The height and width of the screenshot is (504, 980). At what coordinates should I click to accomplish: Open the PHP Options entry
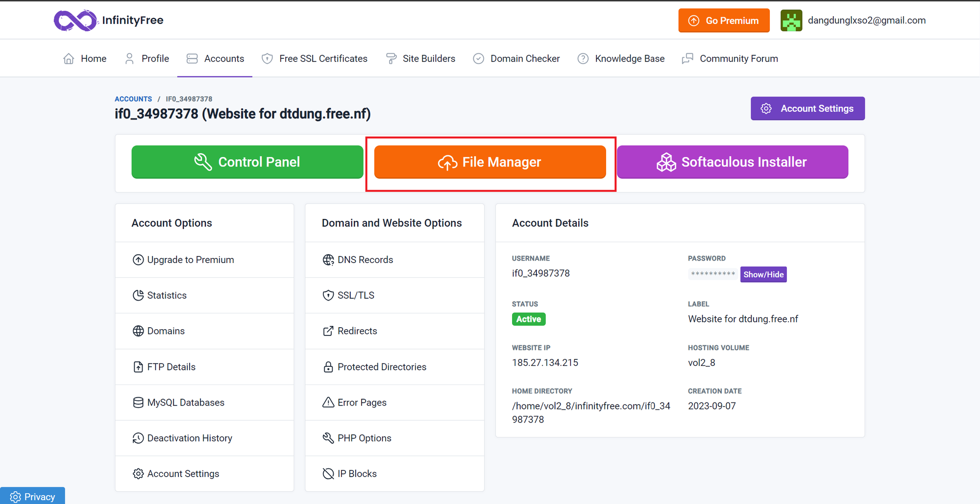[394, 438]
